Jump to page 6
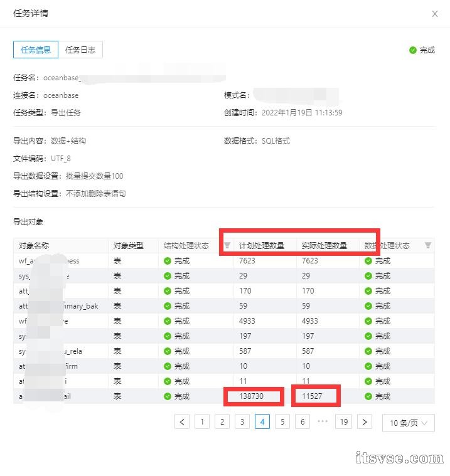This screenshot has height=476, width=450. pos(303,421)
